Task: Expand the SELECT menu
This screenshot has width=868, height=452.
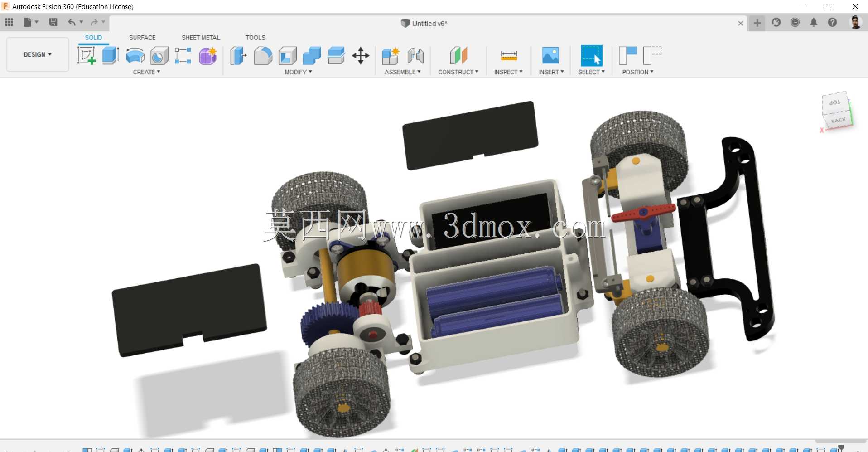Action: (x=591, y=72)
